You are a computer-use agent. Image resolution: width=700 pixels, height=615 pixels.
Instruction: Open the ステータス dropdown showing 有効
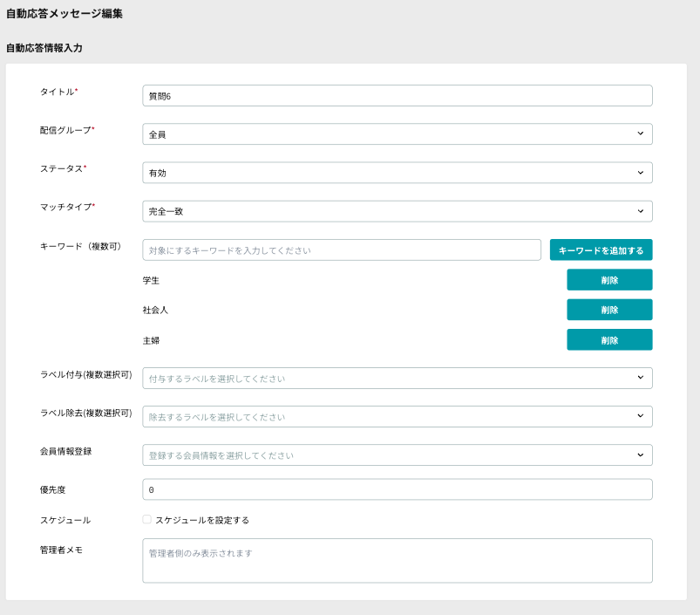point(397,173)
